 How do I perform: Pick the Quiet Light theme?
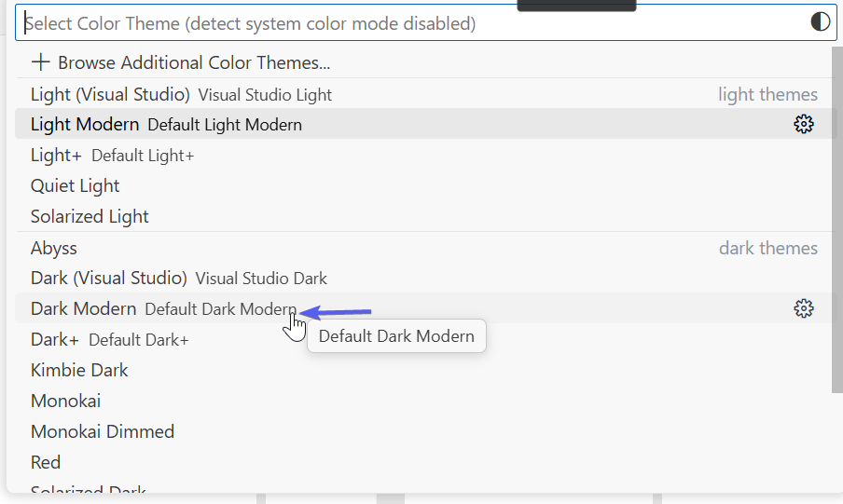(75, 185)
